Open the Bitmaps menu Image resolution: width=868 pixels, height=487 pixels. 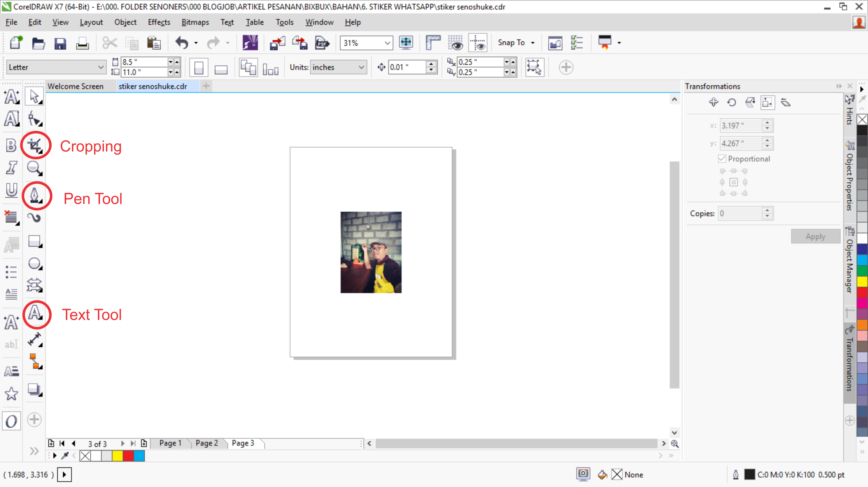pos(195,22)
